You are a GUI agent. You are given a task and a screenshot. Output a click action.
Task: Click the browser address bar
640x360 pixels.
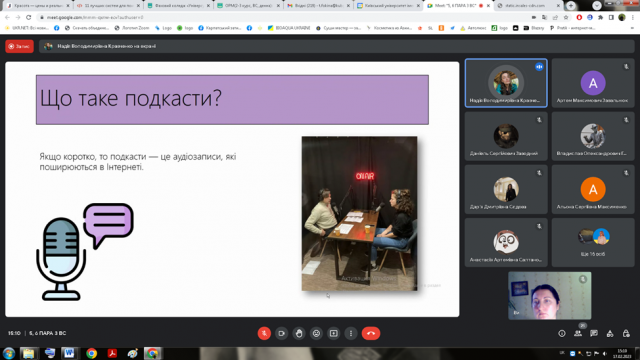click(x=286, y=18)
